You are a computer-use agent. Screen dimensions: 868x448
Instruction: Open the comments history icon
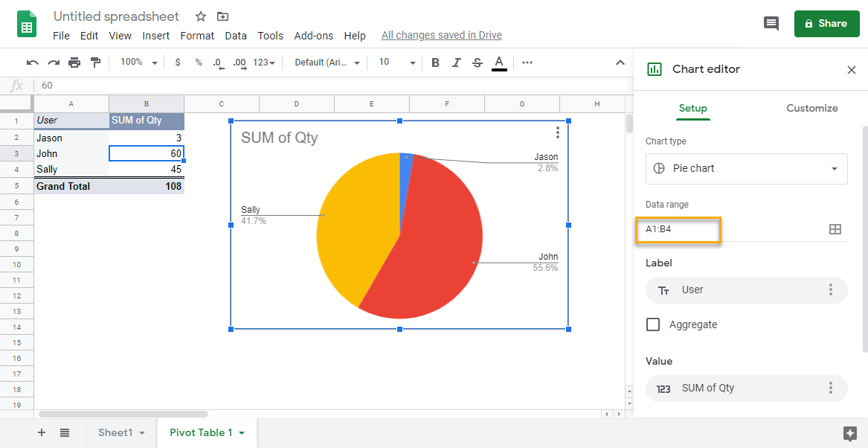pos(771,23)
